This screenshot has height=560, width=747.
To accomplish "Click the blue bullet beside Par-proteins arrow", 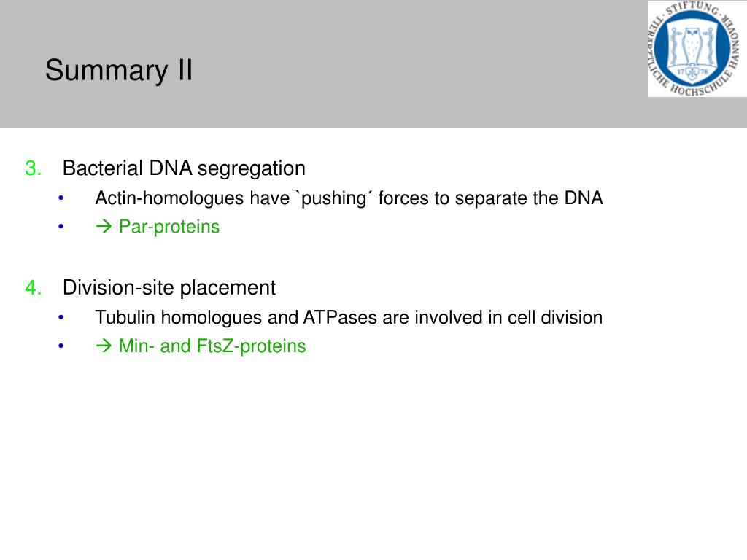I will 61,227.
